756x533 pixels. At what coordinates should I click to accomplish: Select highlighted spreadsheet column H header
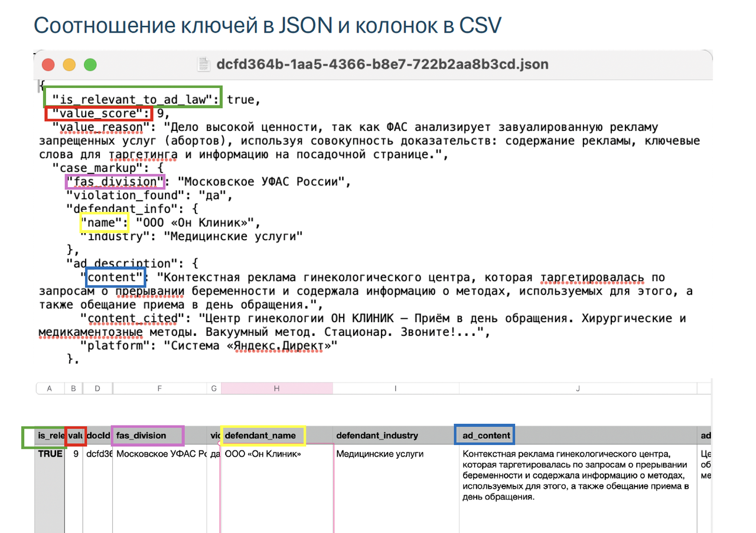tap(276, 388)
